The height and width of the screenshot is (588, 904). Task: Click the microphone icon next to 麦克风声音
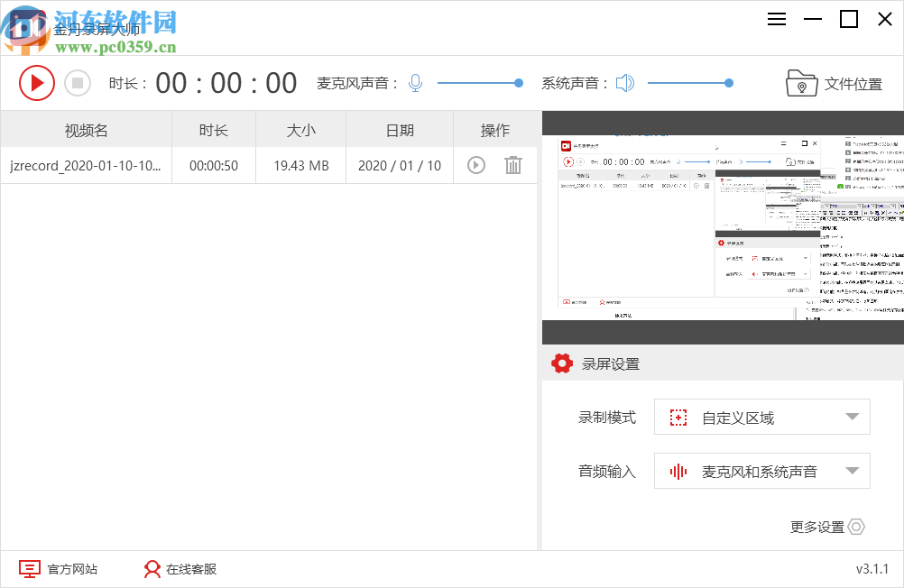pyautogui.click(x=415, y=82)
